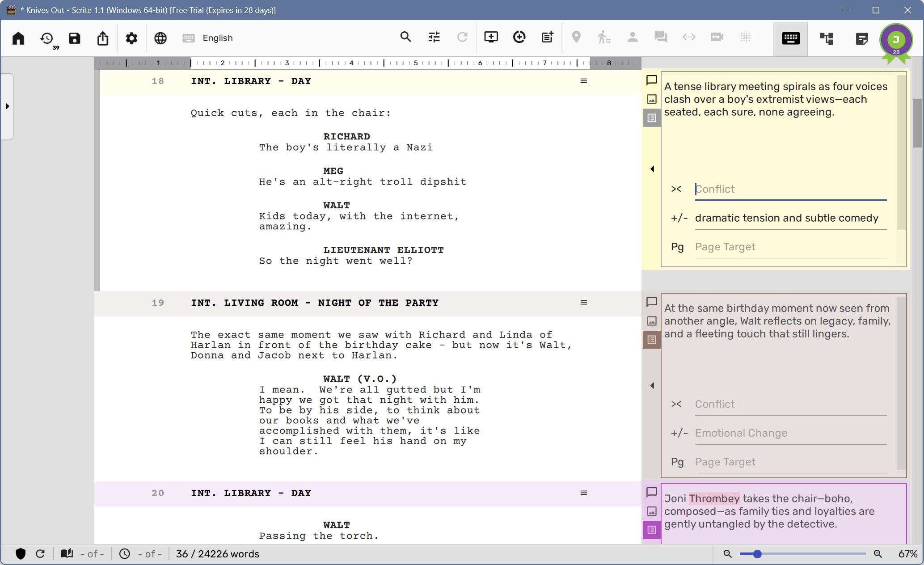
Task: Click the status bar refresh icon
Action: click(40, 554)
